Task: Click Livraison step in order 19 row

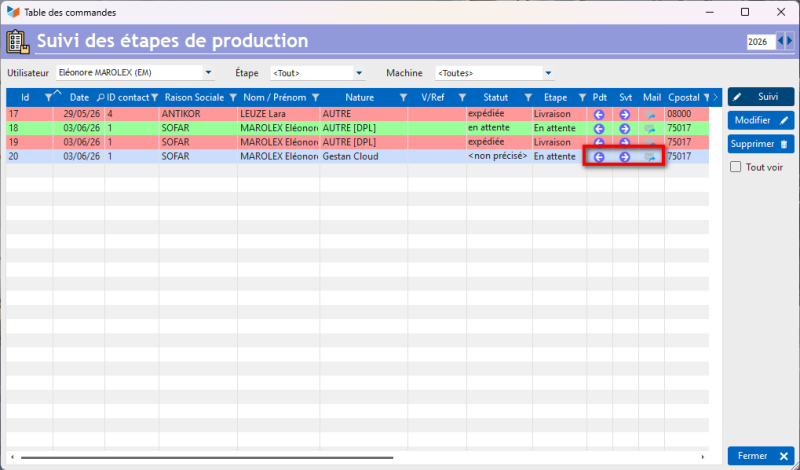Action: pos(559,142)
